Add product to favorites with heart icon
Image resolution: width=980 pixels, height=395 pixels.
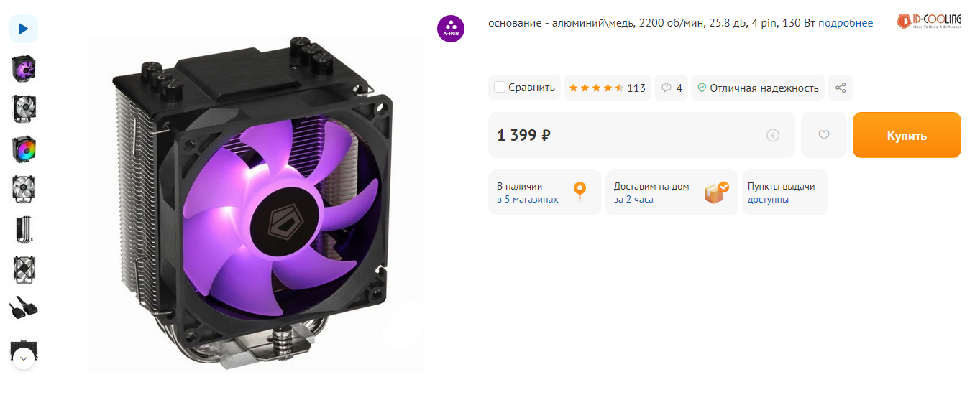pos(824,135)
